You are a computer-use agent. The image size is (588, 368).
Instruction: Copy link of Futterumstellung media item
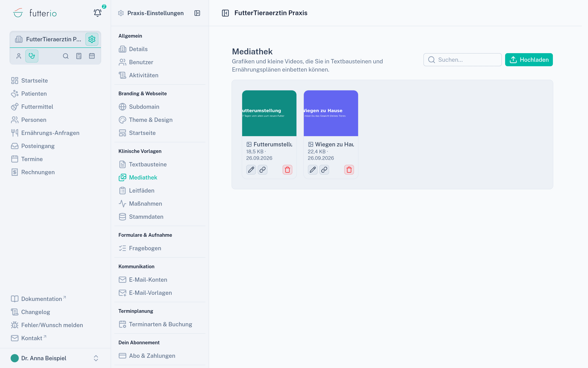coord(262,170)
